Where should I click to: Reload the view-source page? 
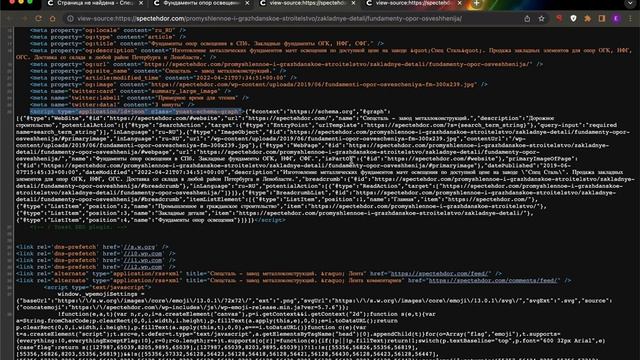(x=38, y=18)
